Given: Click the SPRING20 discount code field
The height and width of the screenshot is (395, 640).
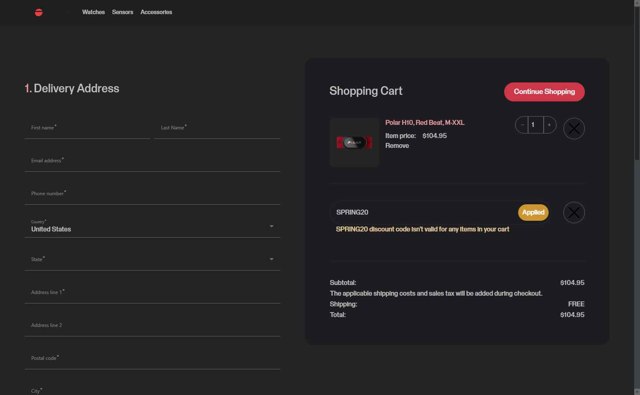Looking at the screenshot, I should [x=423, y=212].
